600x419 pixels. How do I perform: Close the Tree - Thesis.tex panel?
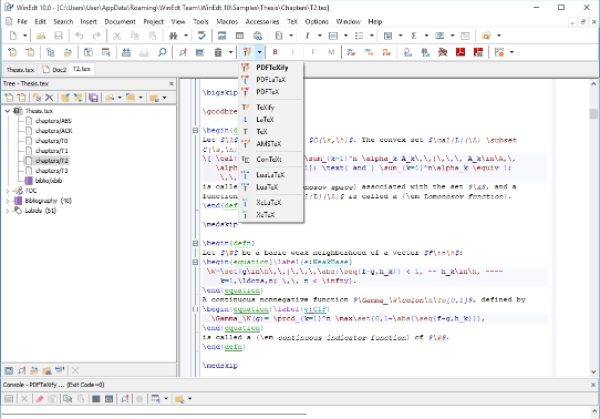point(171,83)
